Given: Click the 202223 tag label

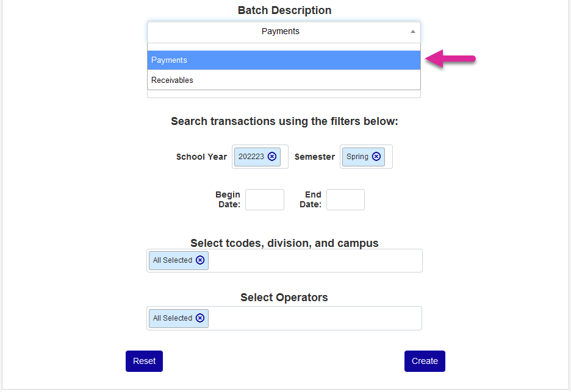Looking at the screenshot, I should (251, 157).
